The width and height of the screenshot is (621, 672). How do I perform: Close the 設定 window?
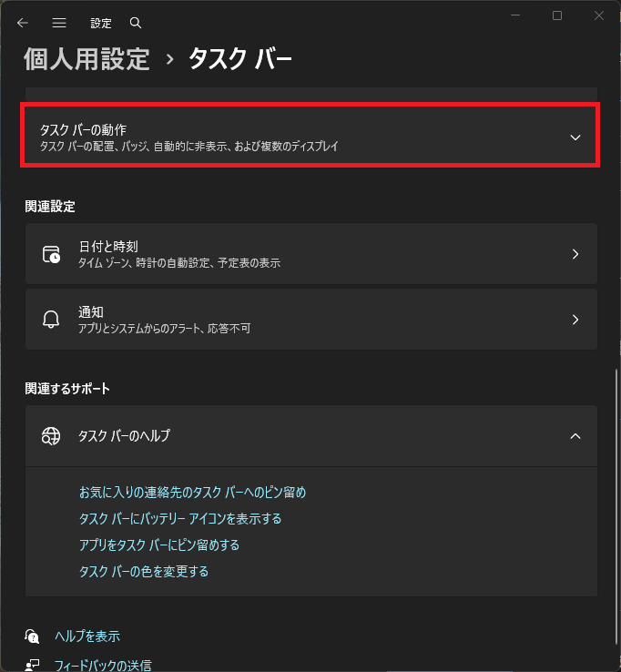coord(599,15)
